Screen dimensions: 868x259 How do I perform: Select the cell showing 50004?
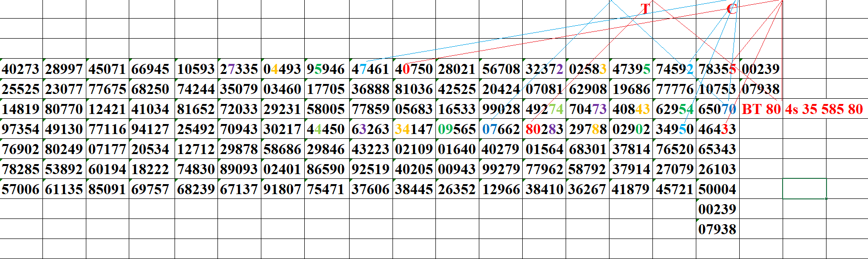[717, 189]
